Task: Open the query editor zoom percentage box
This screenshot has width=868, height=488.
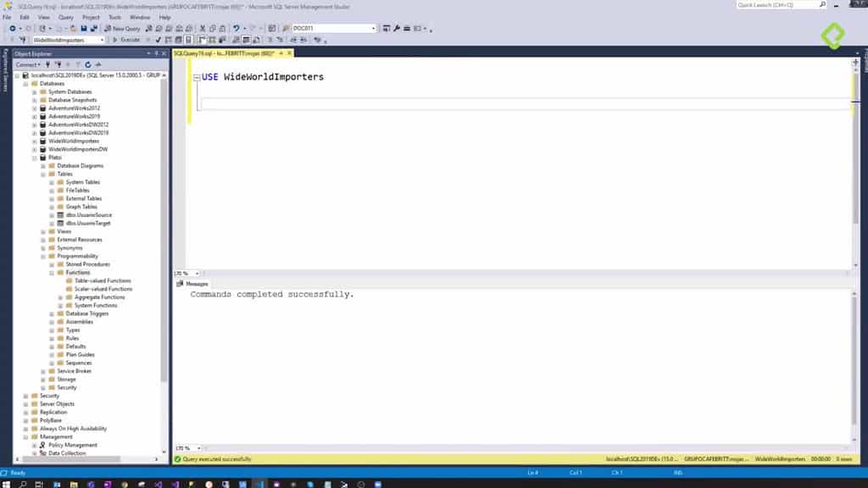Action: (x=187, y=274)
